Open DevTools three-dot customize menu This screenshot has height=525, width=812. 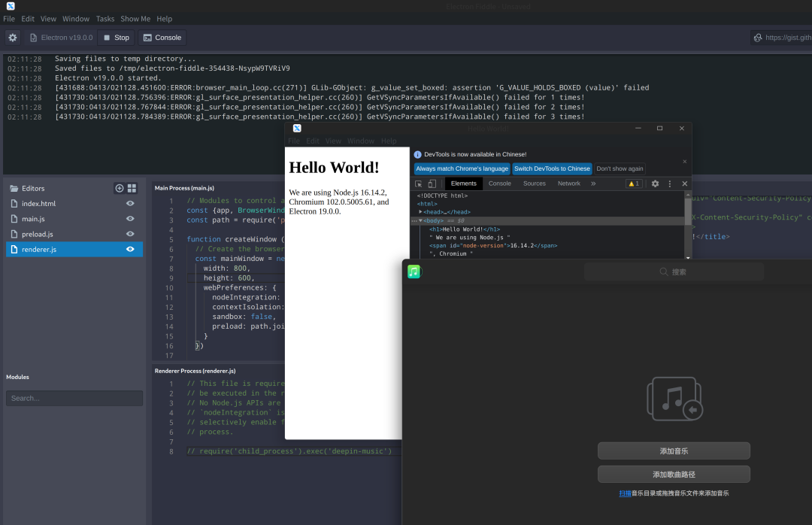670,184
